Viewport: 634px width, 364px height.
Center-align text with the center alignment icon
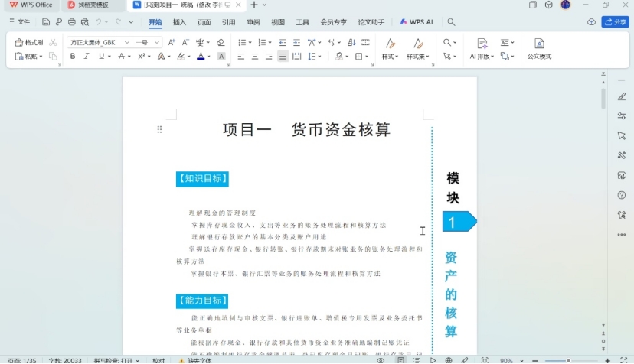tap(254, 57)
